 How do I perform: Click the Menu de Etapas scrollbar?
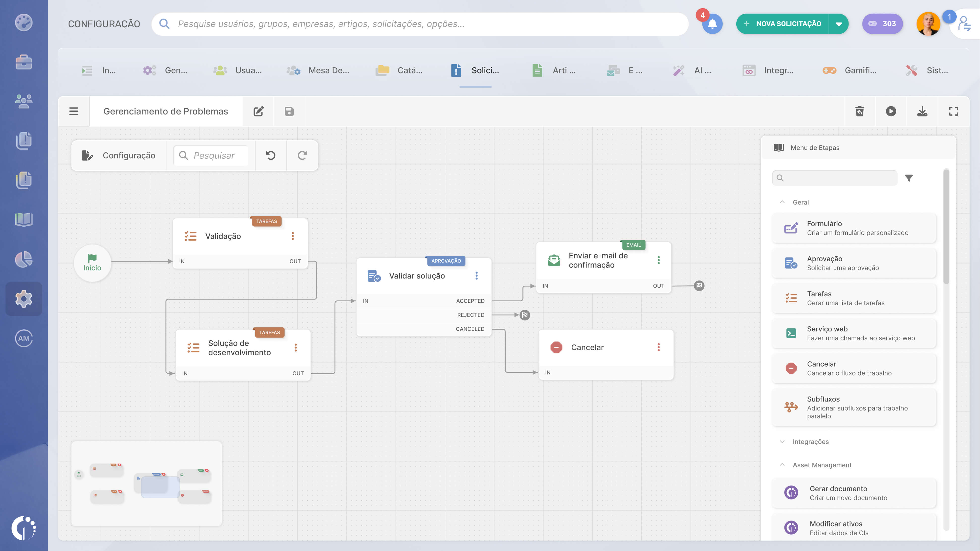946,226
